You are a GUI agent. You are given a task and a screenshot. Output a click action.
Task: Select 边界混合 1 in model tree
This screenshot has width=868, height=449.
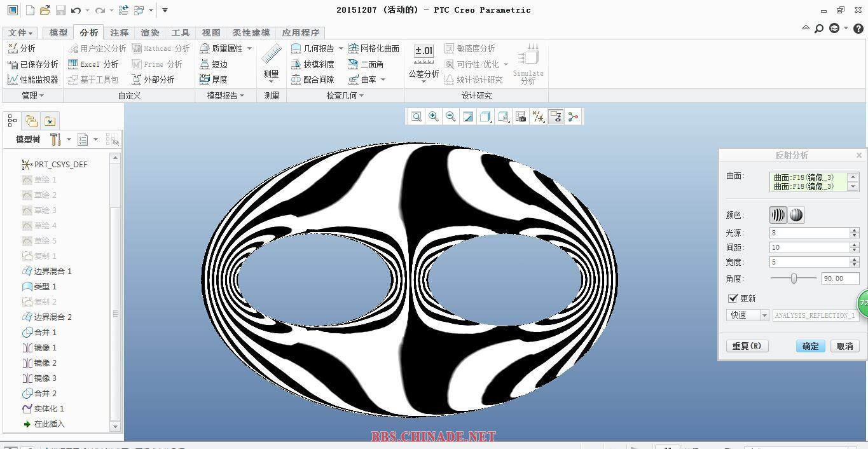point(47,271)
